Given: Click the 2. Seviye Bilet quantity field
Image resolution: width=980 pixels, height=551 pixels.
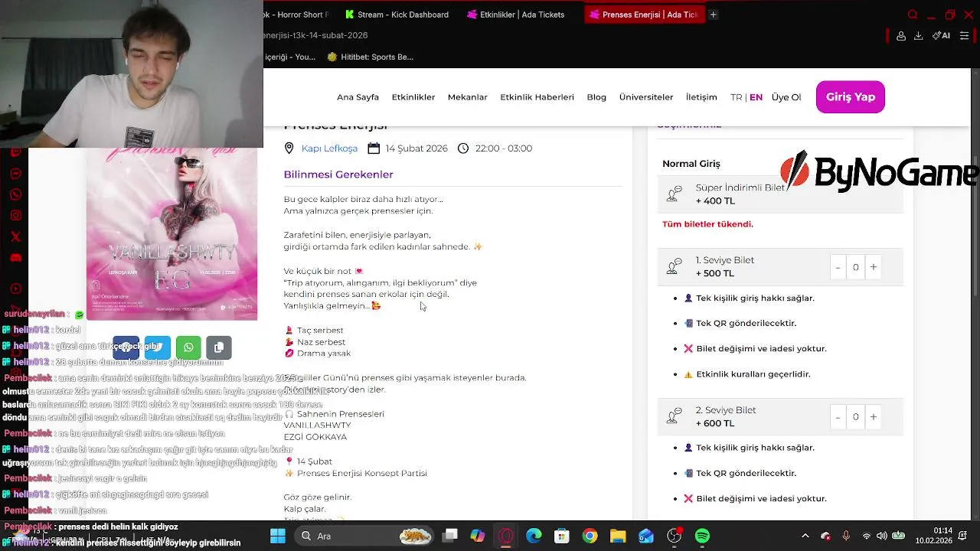Looking at the screenshot, I should [856, 417].
